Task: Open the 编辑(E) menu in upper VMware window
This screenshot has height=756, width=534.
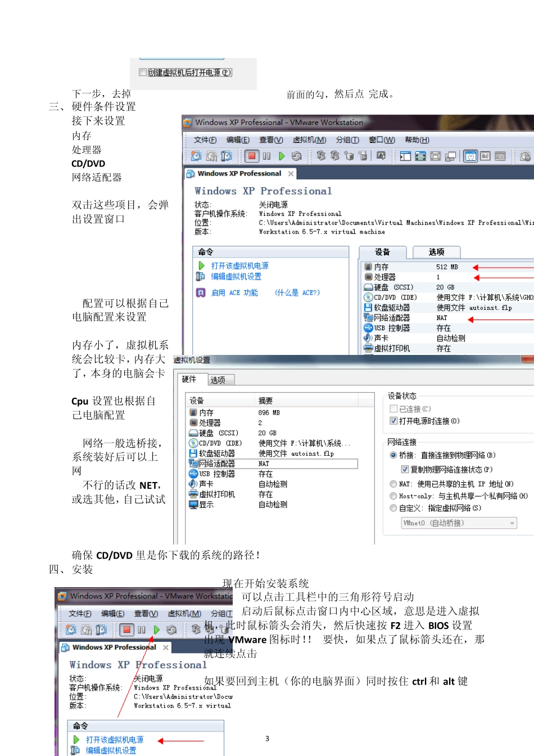Action: [x=238, y=139]
